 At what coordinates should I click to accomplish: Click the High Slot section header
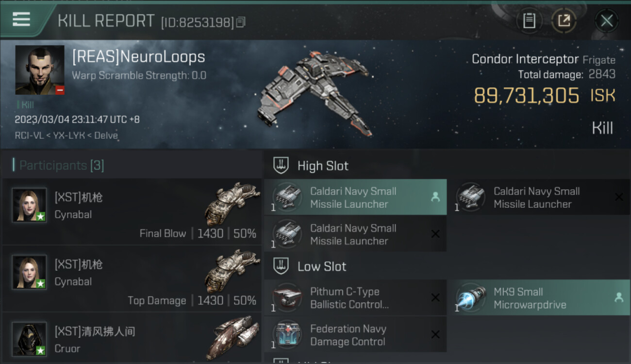pos(323,166)
